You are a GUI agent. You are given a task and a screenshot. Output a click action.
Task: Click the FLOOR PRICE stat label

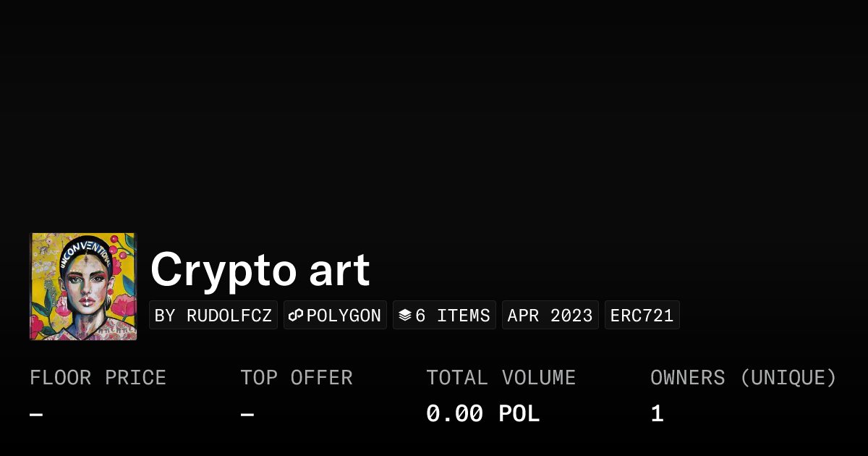(98, 377)
